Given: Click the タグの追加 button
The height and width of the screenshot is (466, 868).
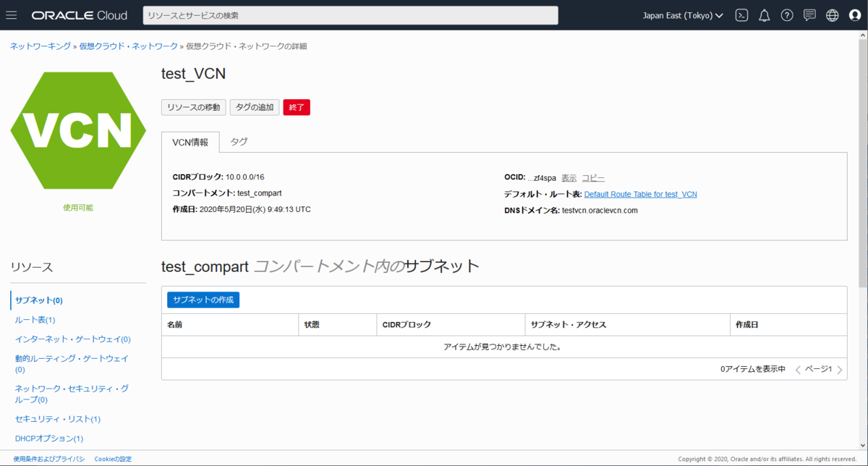Looking at the screenshot, I should 255,107.
